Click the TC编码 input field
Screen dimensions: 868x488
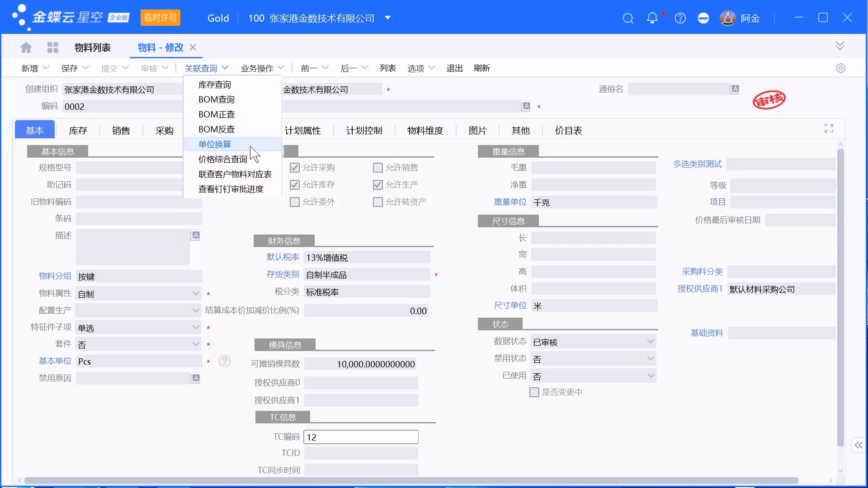click(361, 437)
